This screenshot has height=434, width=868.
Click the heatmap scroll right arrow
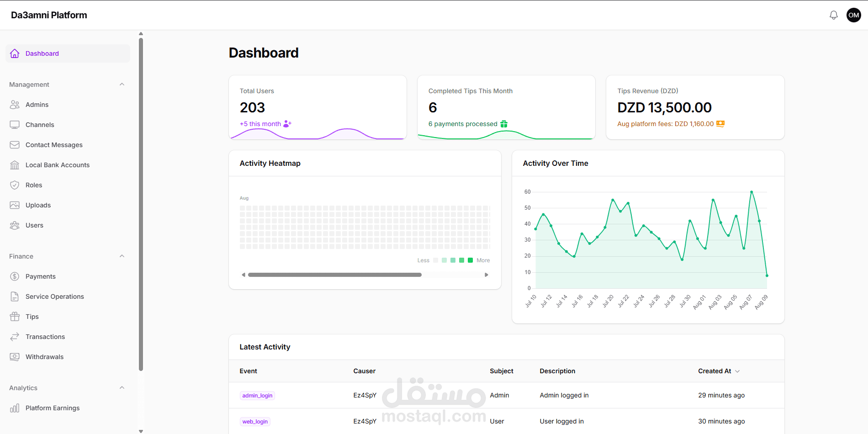(487, 275)
